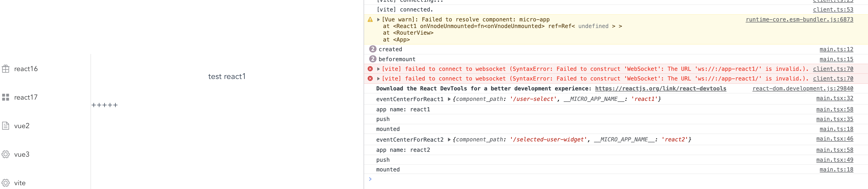Expand the first vite websocket error
The height and width of the screenshot is (189, 868).
pyautogui.click(x=378, y=69)
